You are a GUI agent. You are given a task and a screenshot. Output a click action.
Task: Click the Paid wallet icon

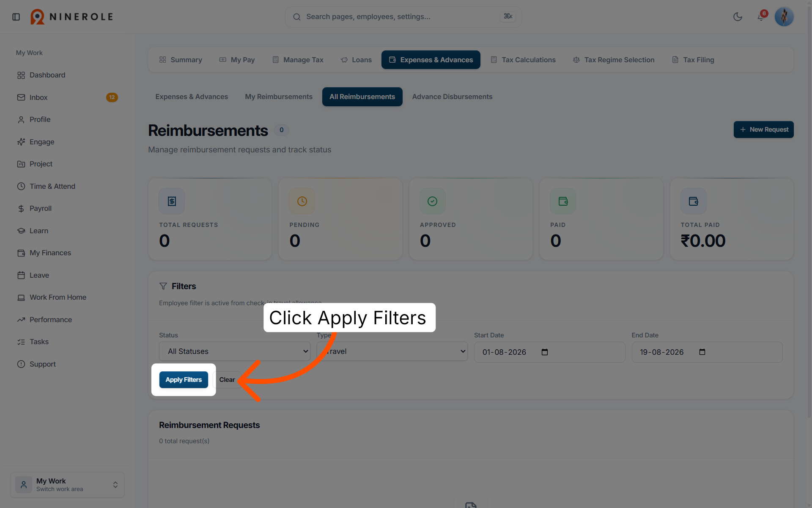(563, 201)
